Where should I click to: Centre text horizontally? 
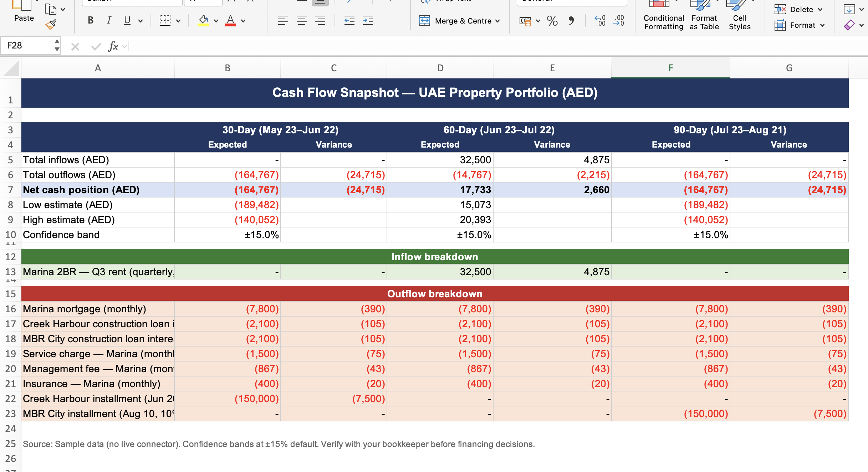click(302, 21)
